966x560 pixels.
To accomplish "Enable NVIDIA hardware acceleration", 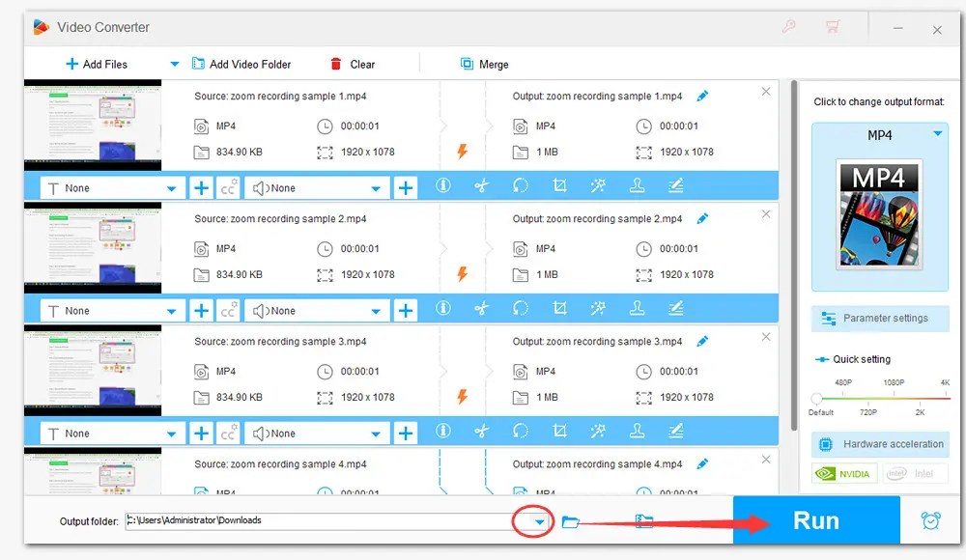I will tap(844, 473).
